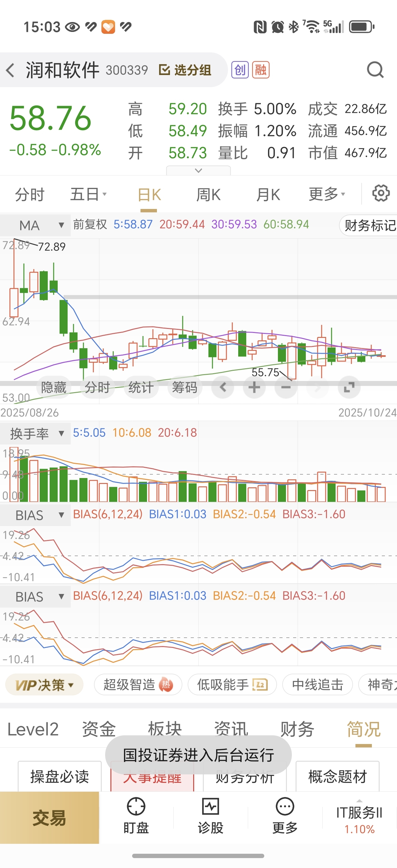This screenshot has height=868, width=397.
Task: Tap the 交易 trade button
Action: tap(49, 817)
